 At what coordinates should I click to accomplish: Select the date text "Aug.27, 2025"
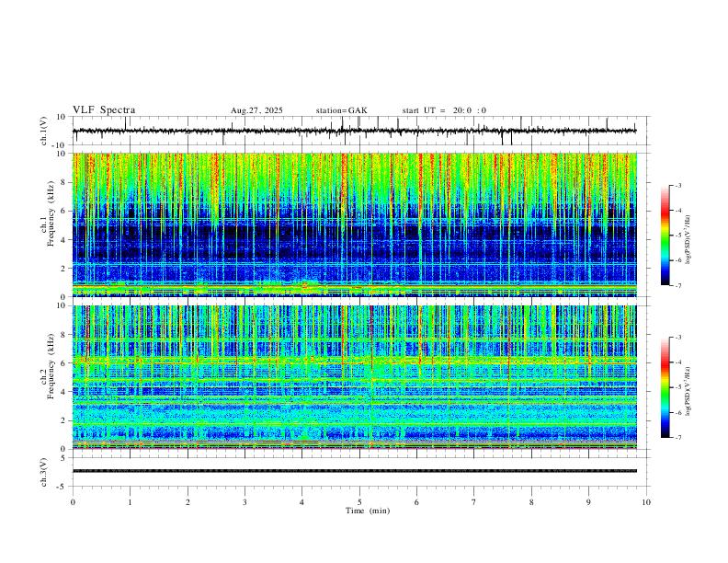(256, 110)
